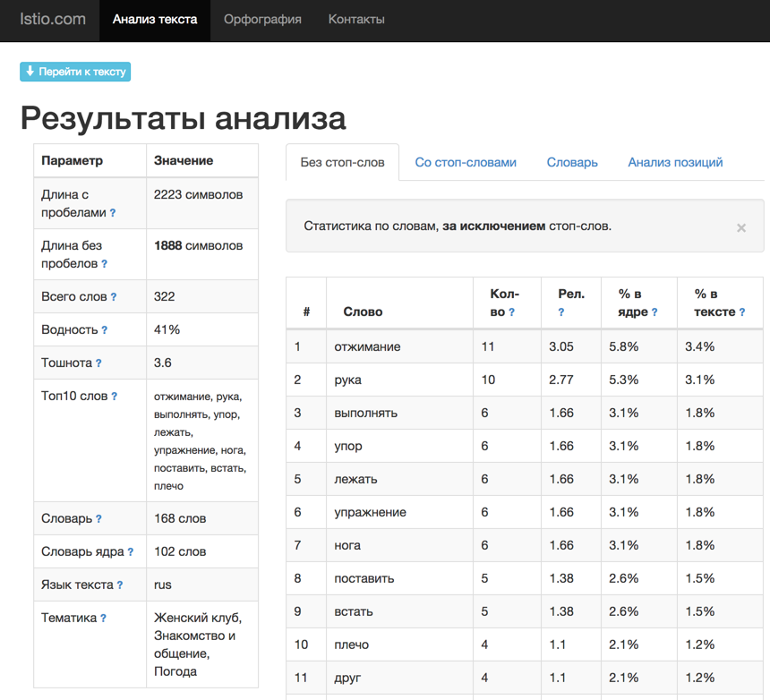
Task: Show help for % в тексте column
Action: point(742,312)
